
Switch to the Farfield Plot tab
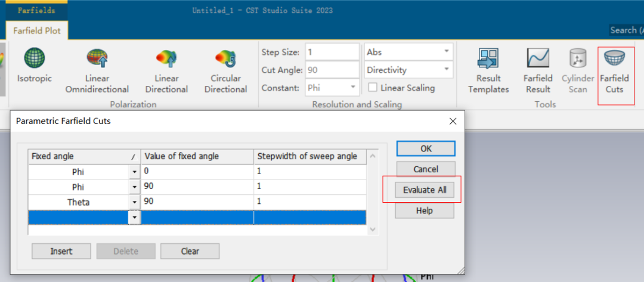pos(37,30)
